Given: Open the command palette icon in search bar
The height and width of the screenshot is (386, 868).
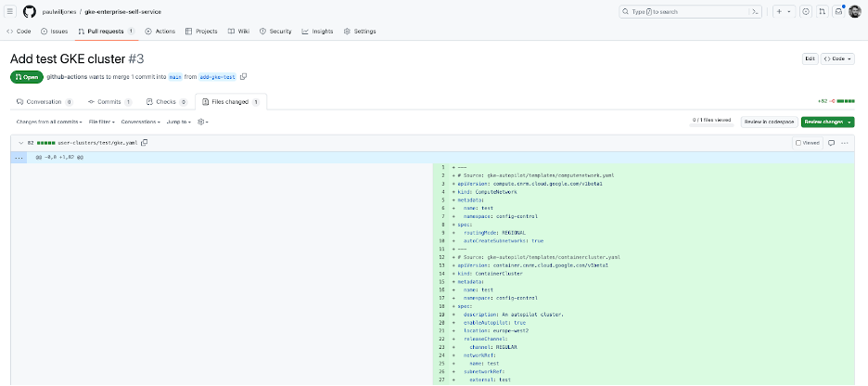Looking at the screenshot, I should click(x=756, y=11).
